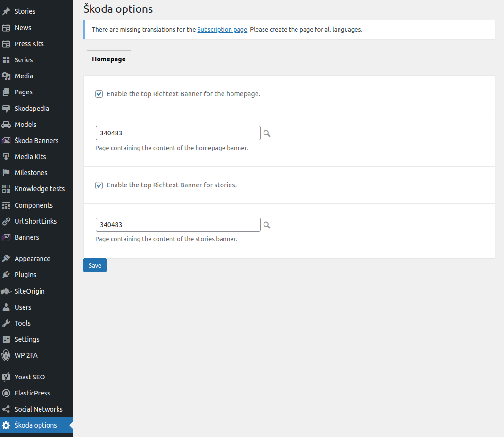Click the Media Kits download icon
This screenshot has height=437, width=504.
click(6, 157)
